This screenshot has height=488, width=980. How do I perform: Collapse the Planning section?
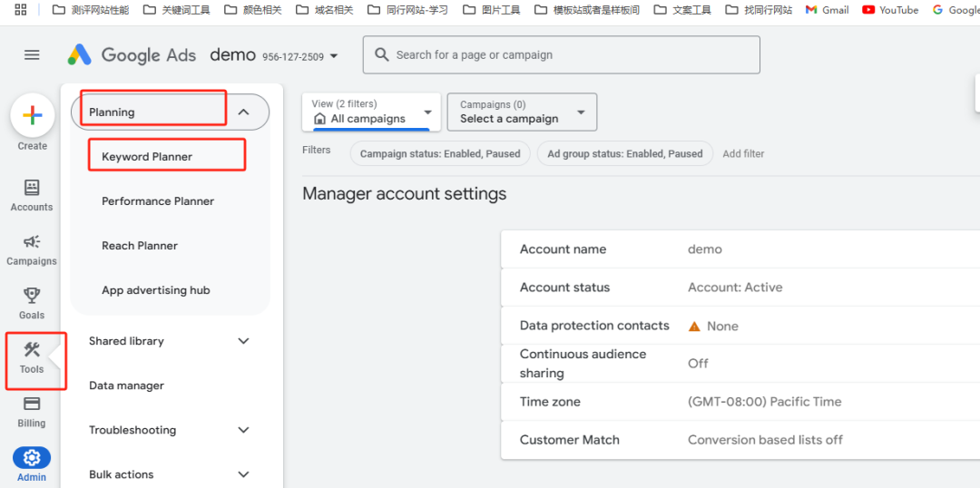[x=243, y=112]
